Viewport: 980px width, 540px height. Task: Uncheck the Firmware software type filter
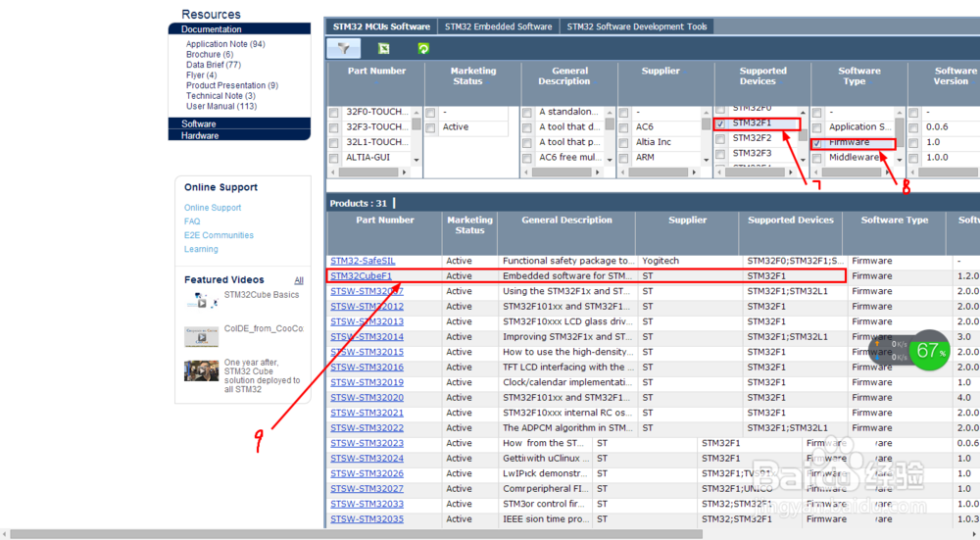817,143
